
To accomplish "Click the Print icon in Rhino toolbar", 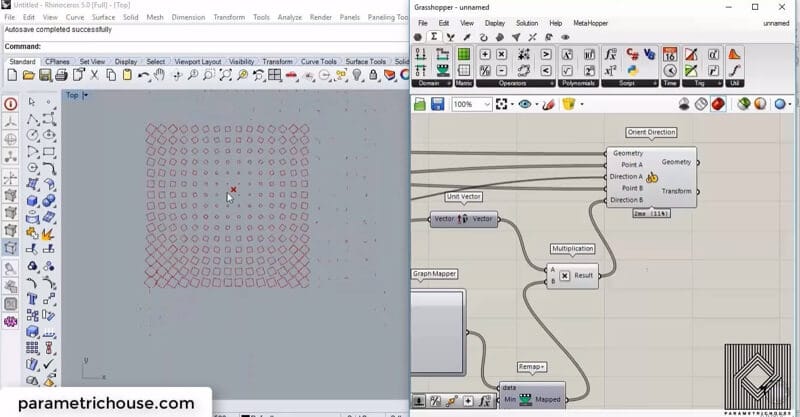I will [x=61, y=75].
